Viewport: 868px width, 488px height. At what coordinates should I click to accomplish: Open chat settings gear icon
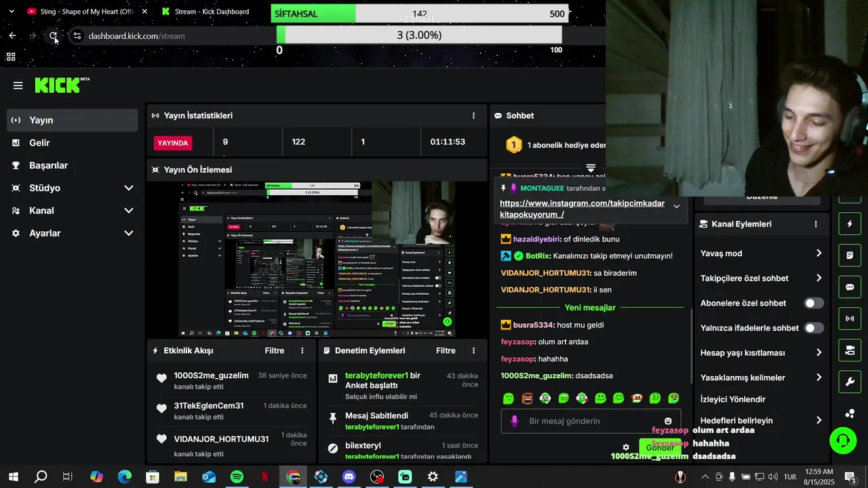click(x=626, y=447)
